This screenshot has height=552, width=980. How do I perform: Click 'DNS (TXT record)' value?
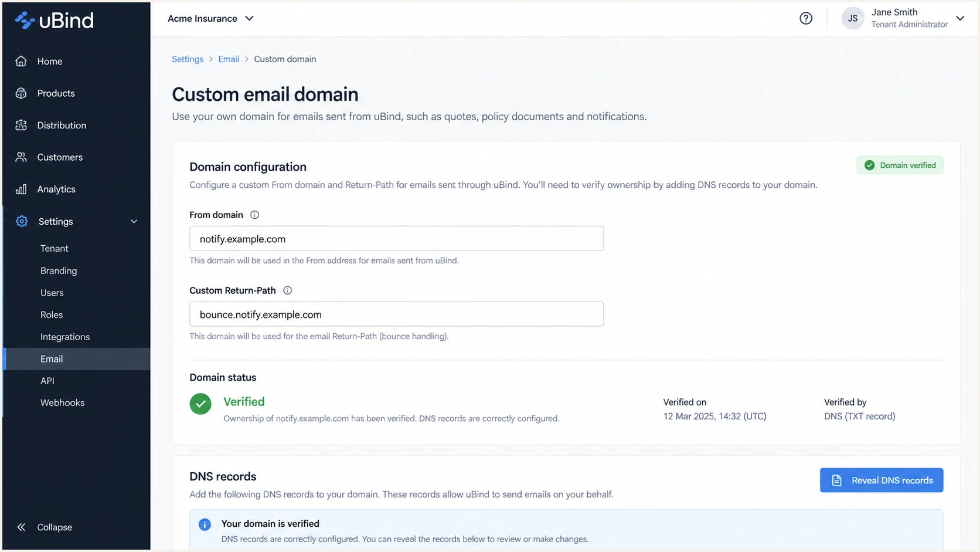point(859,416)
